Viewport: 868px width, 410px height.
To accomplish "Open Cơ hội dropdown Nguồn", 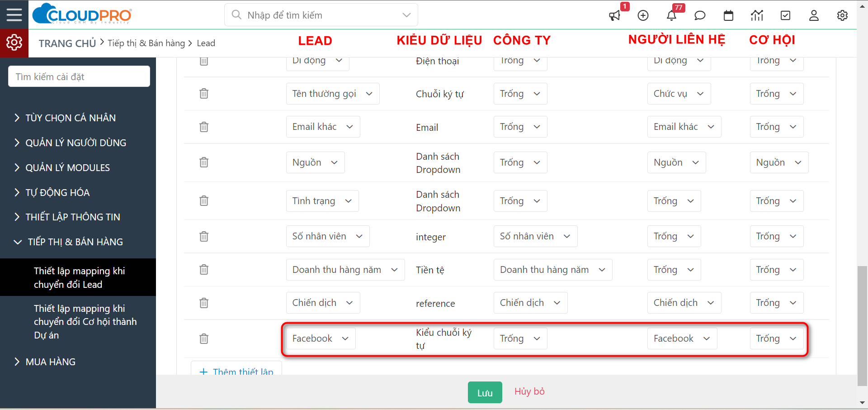I will pyautogui.click(x=779, y=162).
